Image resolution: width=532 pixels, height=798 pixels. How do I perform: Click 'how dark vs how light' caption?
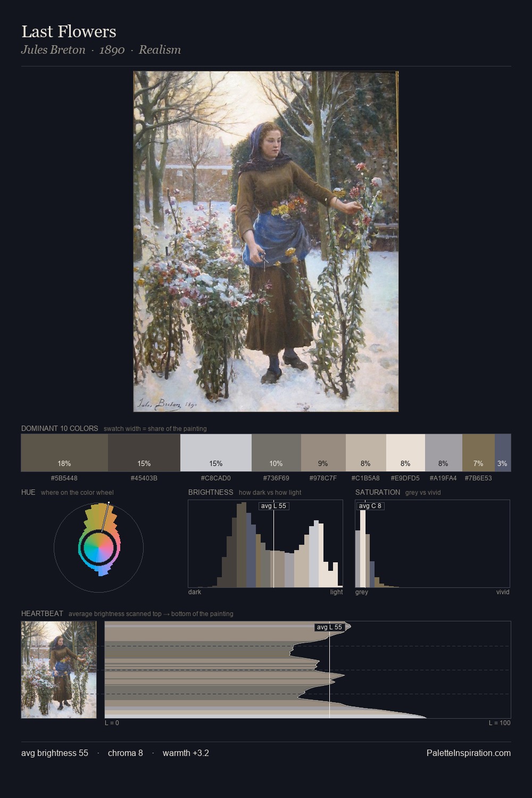click(x=270, y=493)
